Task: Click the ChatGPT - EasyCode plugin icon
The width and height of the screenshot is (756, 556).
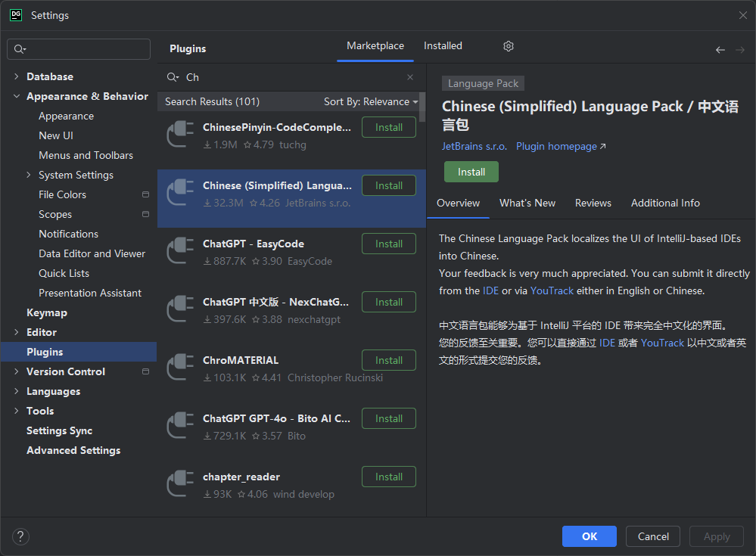Action: tap(180, 250)
